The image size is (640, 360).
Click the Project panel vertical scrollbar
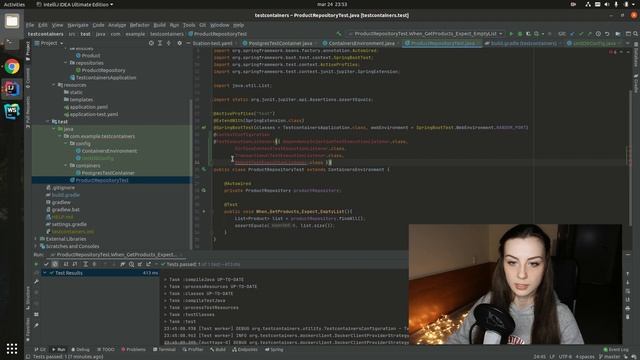coord(190,173)
